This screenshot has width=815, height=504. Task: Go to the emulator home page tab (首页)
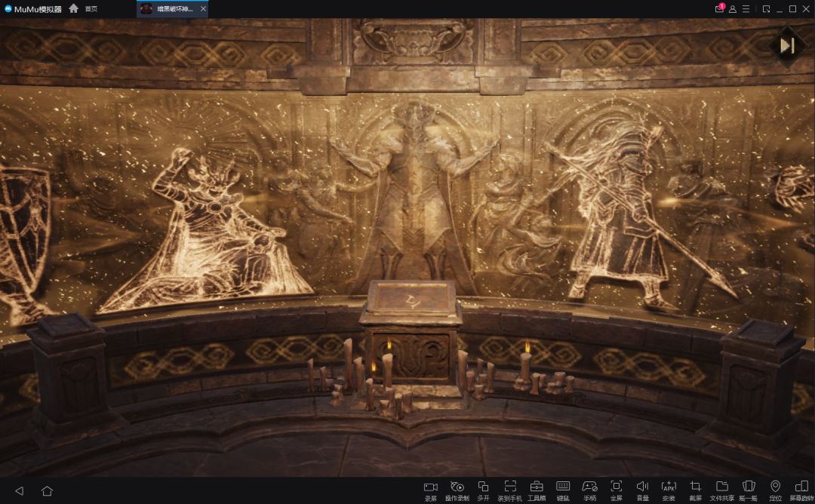click(83, 9)
